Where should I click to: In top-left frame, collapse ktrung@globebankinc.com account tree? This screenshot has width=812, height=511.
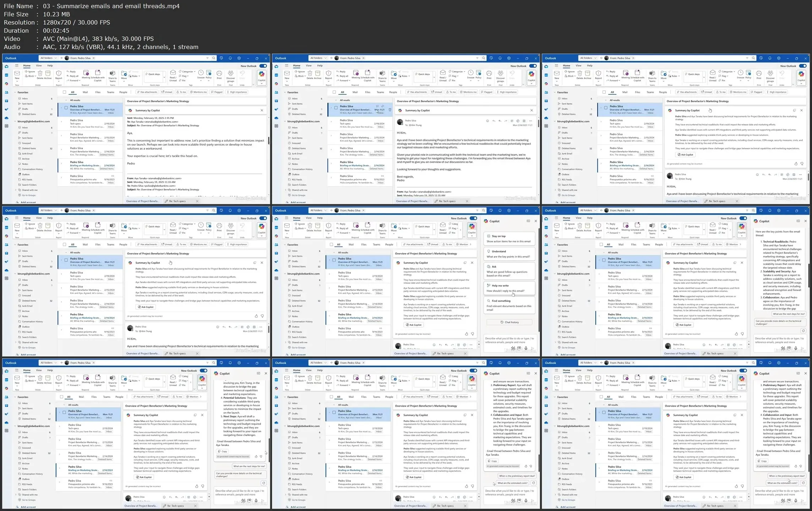click(x=15, y=121)
